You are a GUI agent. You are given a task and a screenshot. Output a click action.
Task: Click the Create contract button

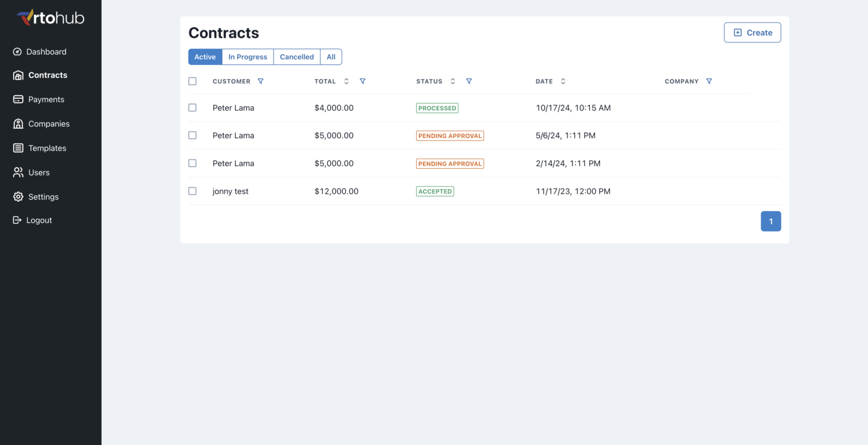pos(752,33)
